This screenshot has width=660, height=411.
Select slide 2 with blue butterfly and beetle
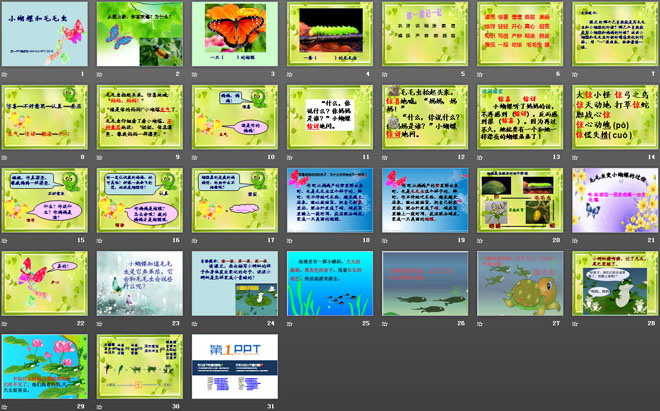click(x=140, y=34)
